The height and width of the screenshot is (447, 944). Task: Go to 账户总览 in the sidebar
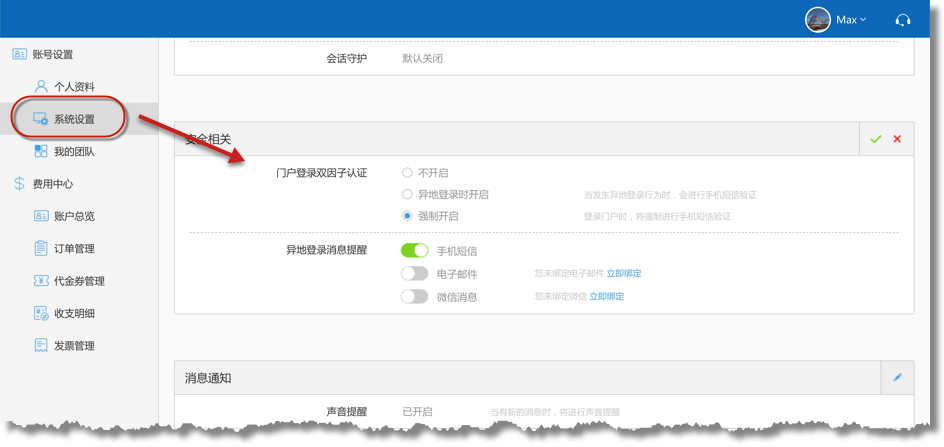[74, 216]
